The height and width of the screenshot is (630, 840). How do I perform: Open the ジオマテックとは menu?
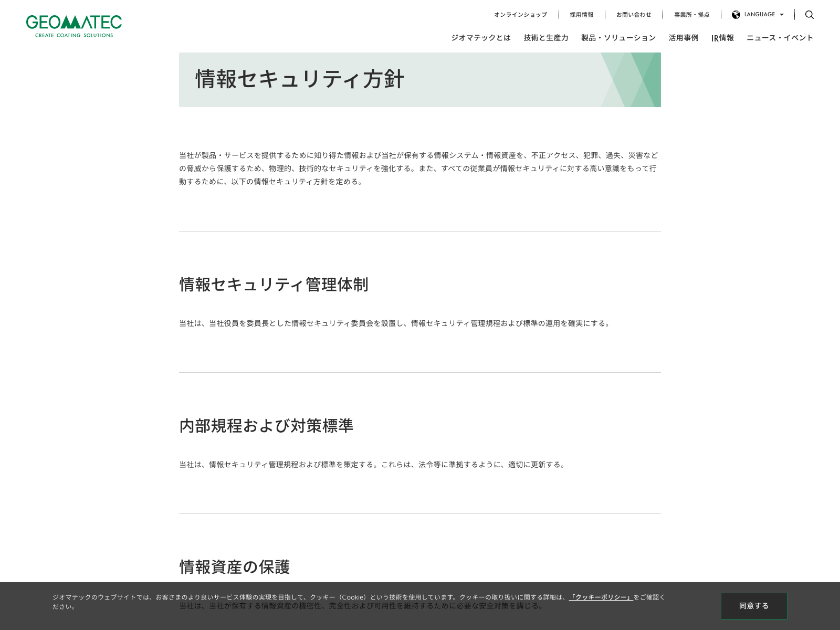[480, 38]
